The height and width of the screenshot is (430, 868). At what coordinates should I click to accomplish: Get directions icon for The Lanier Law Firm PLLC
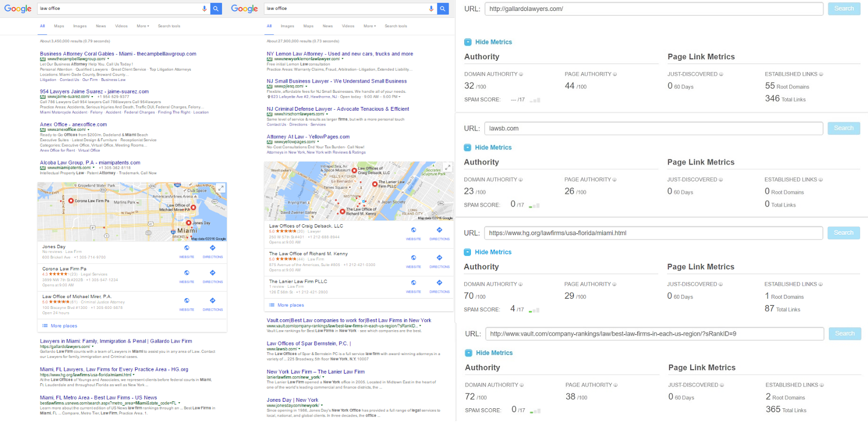click(439, 283)
